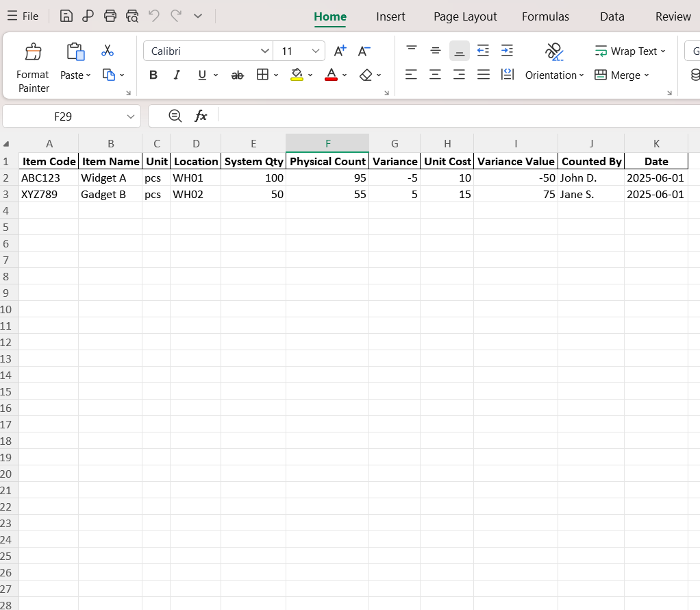Switch to Page Layout tab
The height and width of the screenshot is (610, 700).
point(465,16)
